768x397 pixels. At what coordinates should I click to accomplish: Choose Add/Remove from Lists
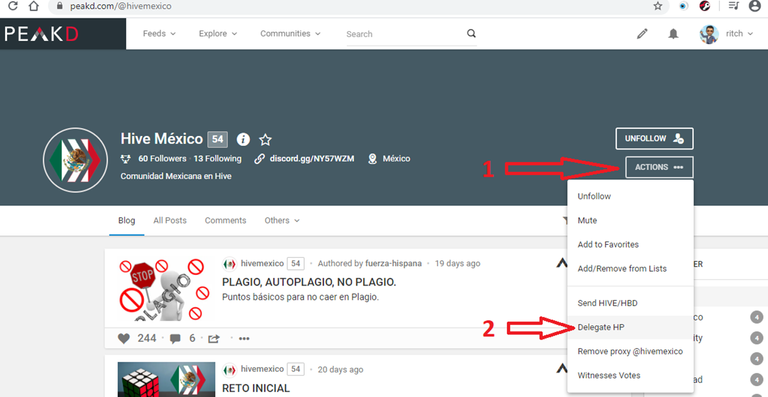[630, 268]
